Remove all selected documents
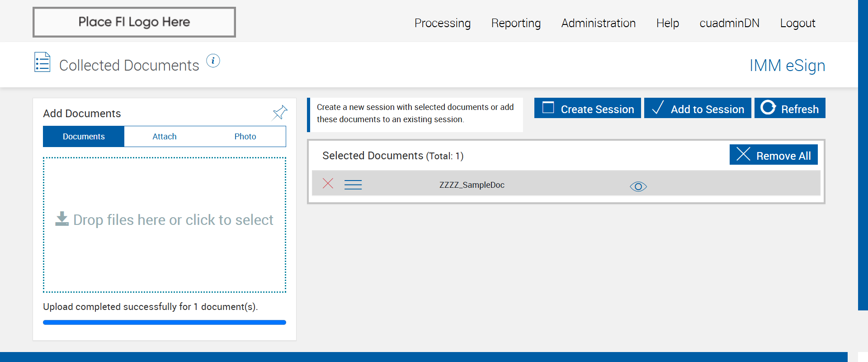The width and height of the screenshot is (868, 362). [x=773, y=155]
